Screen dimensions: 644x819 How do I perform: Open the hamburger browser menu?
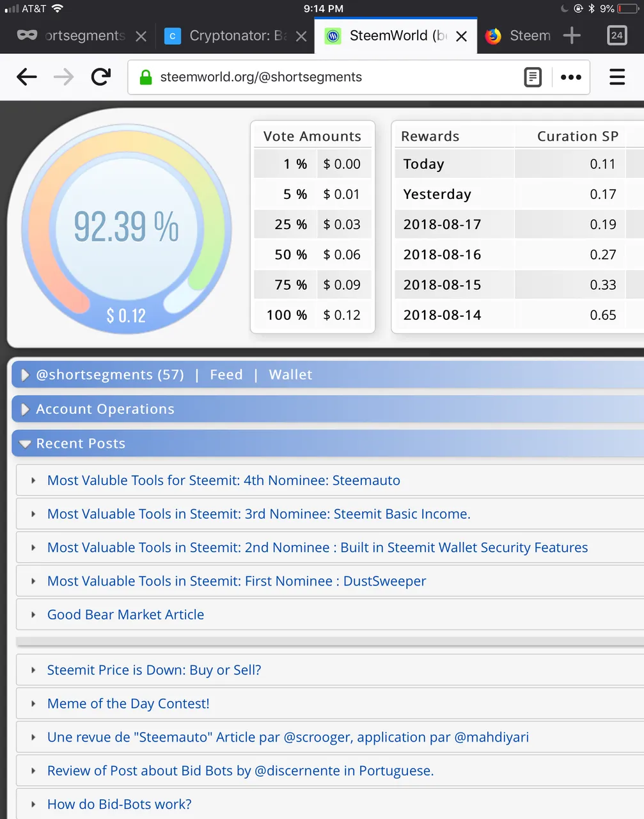[617, 77]
